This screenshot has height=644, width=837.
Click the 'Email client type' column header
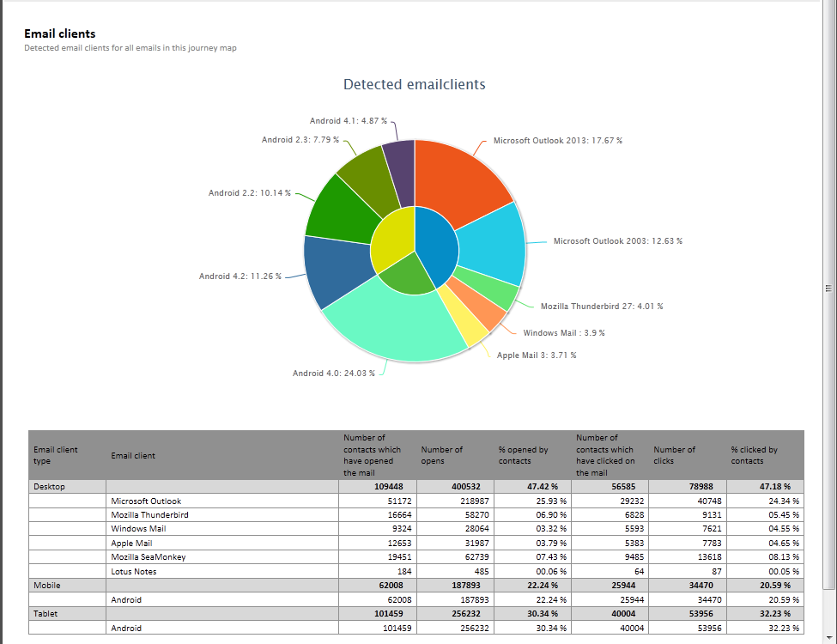point(56,455)
